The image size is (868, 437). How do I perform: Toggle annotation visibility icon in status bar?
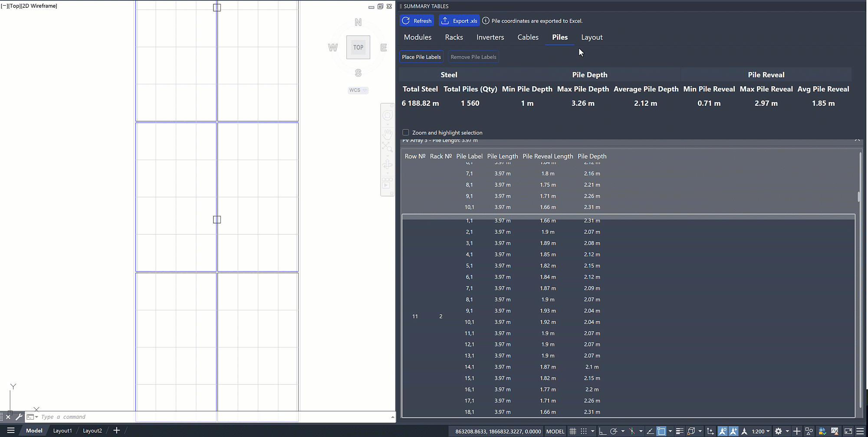722,431
